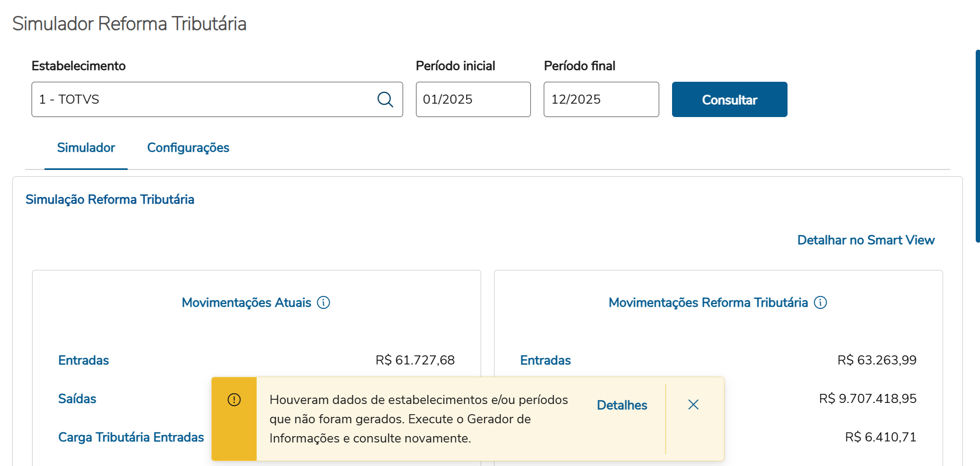
Task: Switch to the Configurações tab
Action: pos(188,148)
